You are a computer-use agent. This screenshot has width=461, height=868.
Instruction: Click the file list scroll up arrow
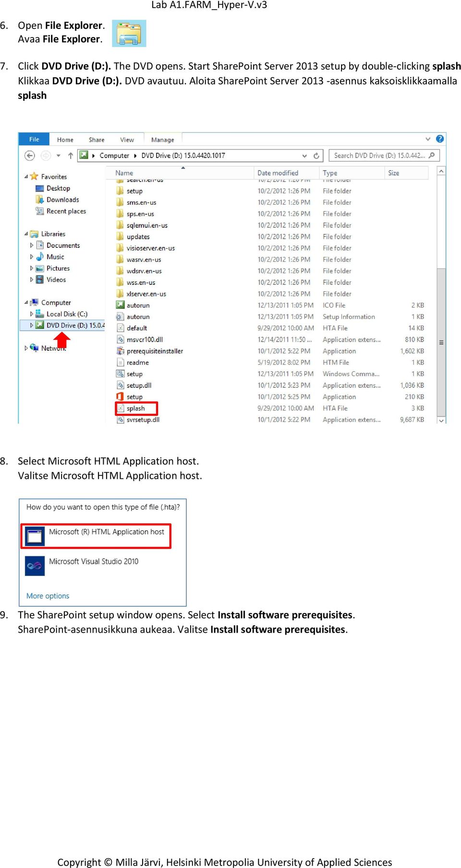click(x=441, y=171)
